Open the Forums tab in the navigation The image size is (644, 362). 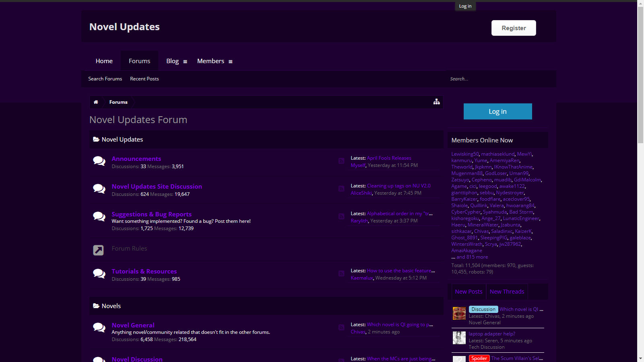(139, 61)
